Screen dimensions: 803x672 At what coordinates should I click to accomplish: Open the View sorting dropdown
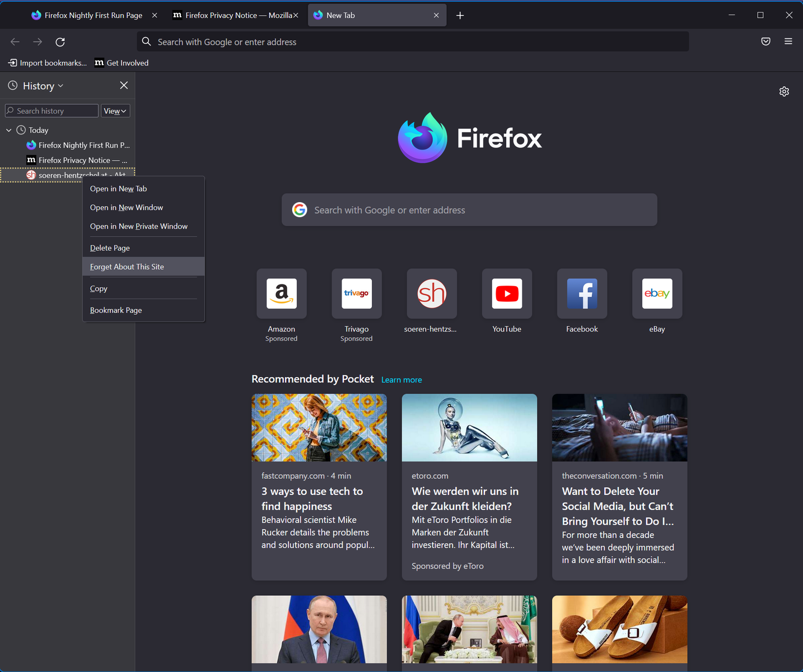click(x=115, y=111)
